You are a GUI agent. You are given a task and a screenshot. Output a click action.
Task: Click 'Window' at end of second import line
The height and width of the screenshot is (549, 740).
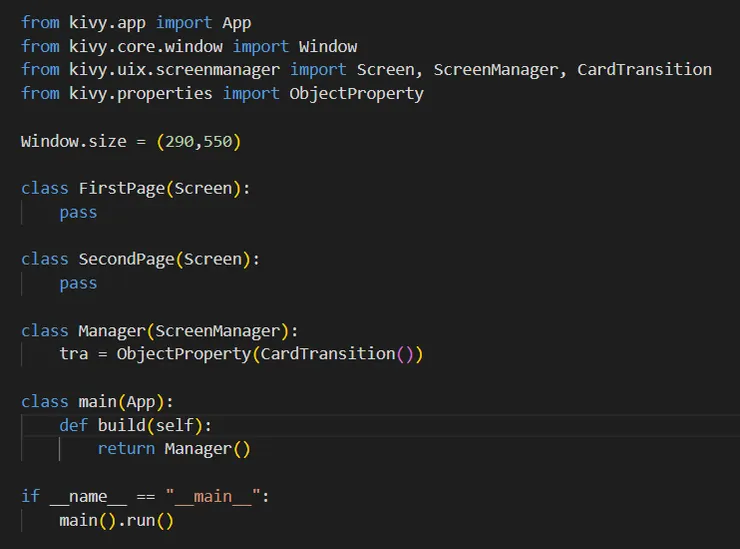point(328,46)
